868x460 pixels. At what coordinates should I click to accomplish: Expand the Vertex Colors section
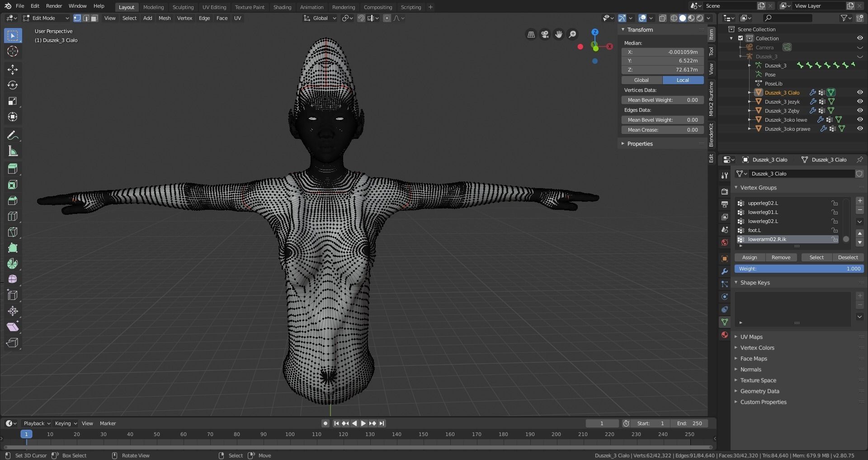click(757, 348)
